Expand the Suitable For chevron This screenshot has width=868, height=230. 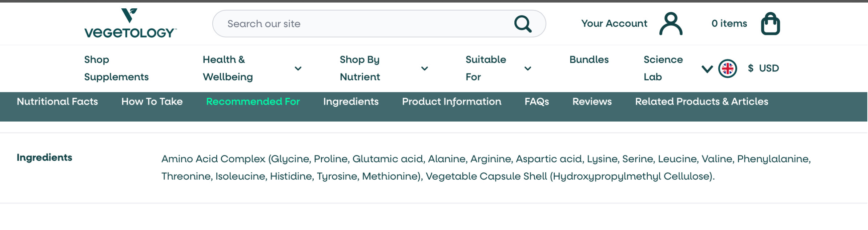click(528, 69)
